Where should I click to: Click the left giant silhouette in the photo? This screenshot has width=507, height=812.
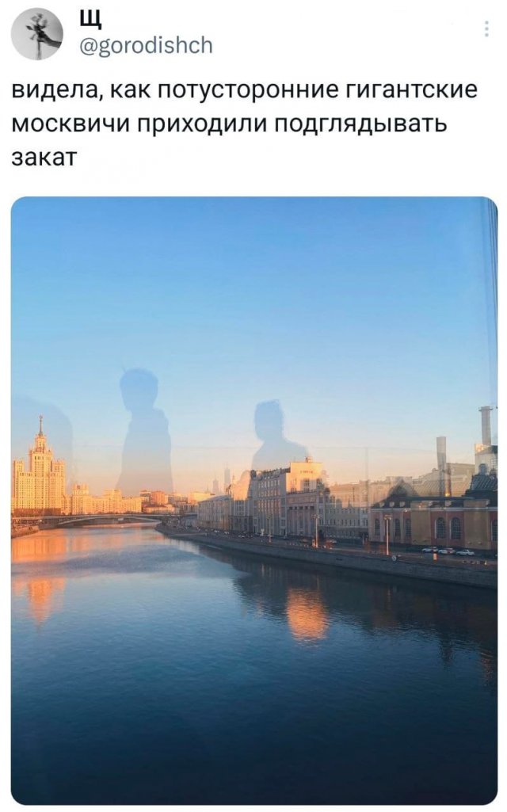(144, 432)
